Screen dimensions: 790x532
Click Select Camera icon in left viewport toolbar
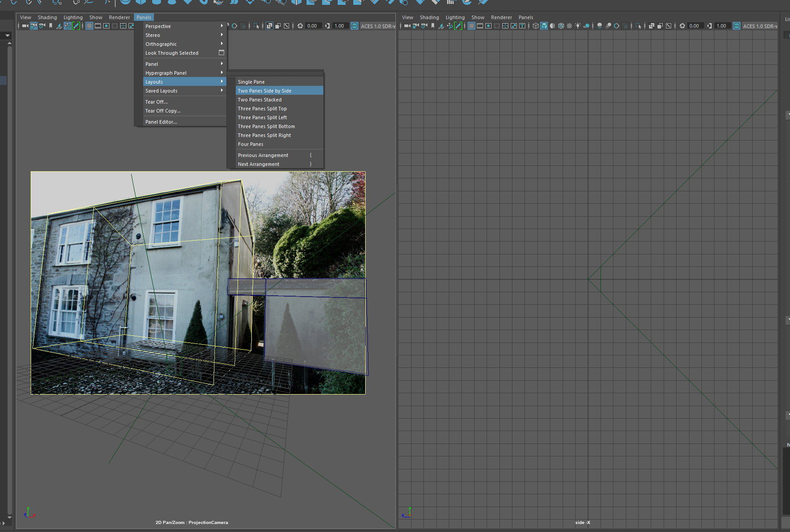coord(25,26)
